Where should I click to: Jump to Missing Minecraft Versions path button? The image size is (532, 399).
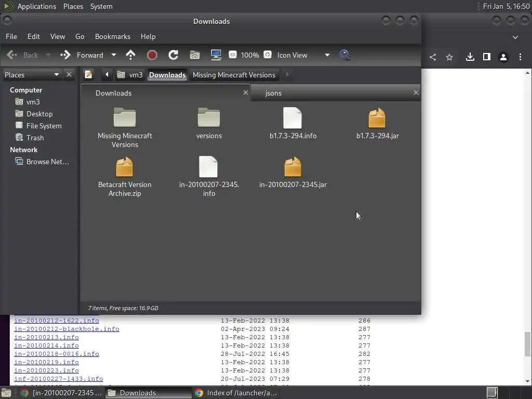point(234,75)
